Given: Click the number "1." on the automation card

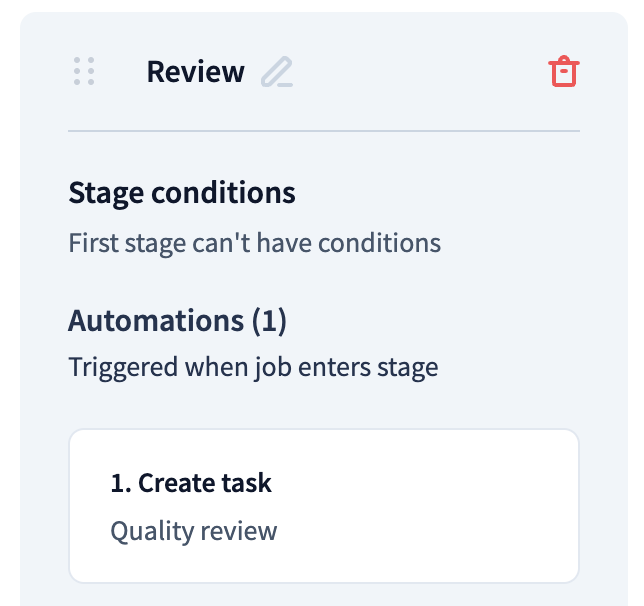Looking at the screenshot, I should click(x=121, y=483).
